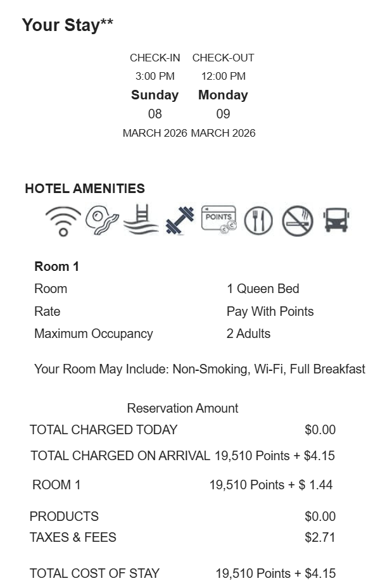The image size is (392, 588).
Task: Click the Reservation Amount heading
Action: click(182, 408)
